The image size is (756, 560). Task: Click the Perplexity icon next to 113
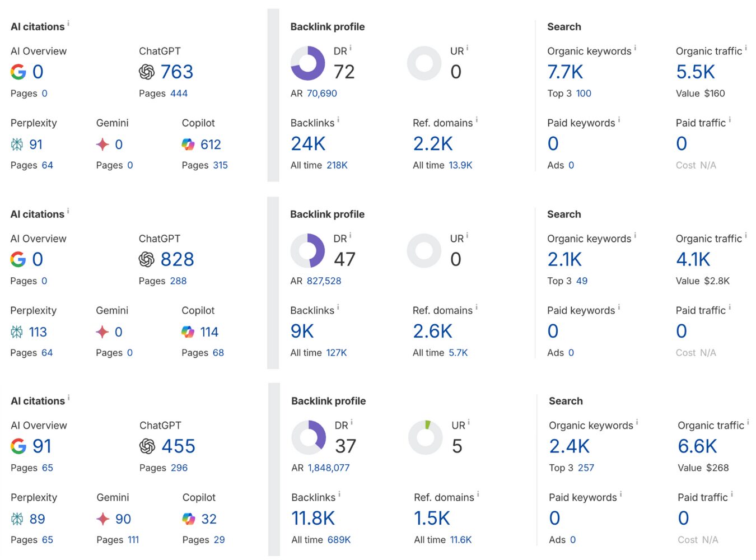17,332
